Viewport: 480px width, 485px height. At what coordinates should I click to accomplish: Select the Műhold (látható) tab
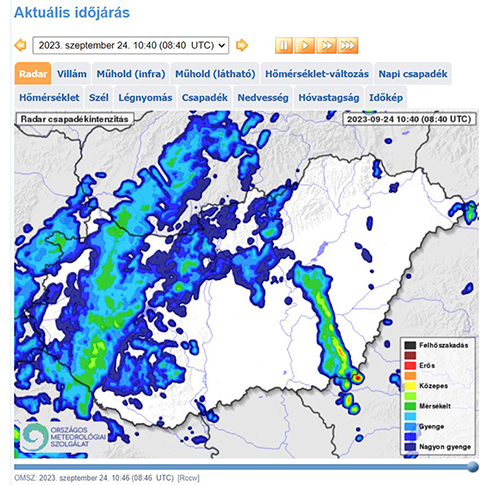pos(215,74)
